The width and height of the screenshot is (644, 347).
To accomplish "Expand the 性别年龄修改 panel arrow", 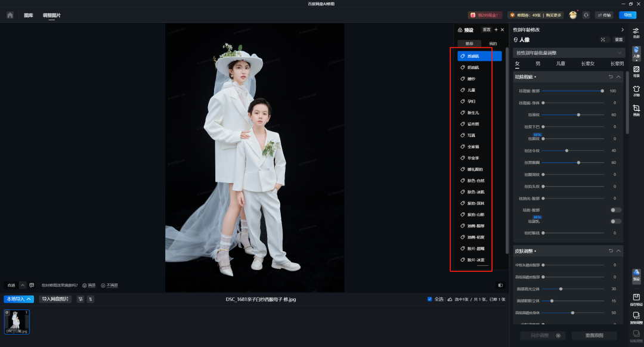I will point(623,30).
